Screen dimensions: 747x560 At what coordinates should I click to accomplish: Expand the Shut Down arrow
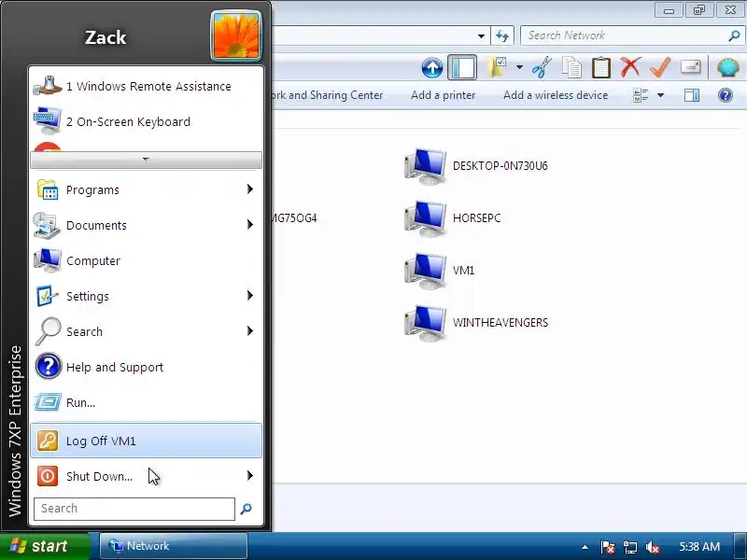coord(250,476)
